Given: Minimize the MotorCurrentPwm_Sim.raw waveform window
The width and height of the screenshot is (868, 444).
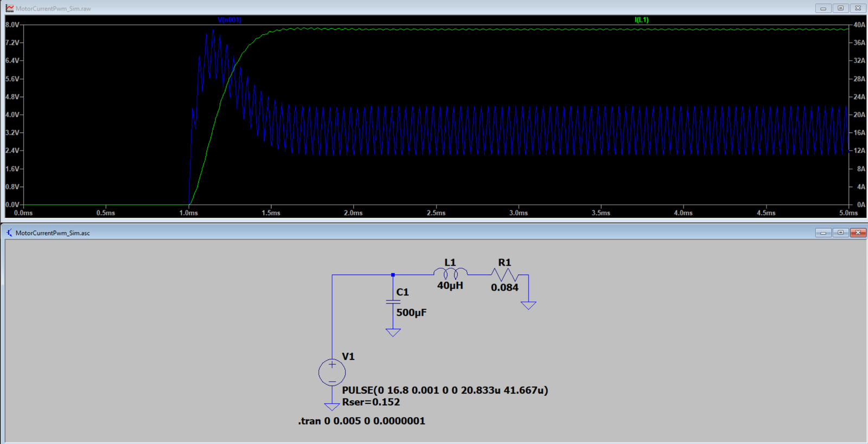Looking at the screenshot, I should 824,8.
